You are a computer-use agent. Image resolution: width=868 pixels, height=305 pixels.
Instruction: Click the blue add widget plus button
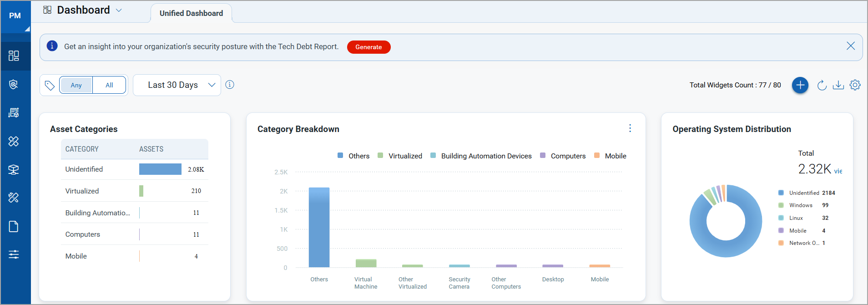click(800, 85)
